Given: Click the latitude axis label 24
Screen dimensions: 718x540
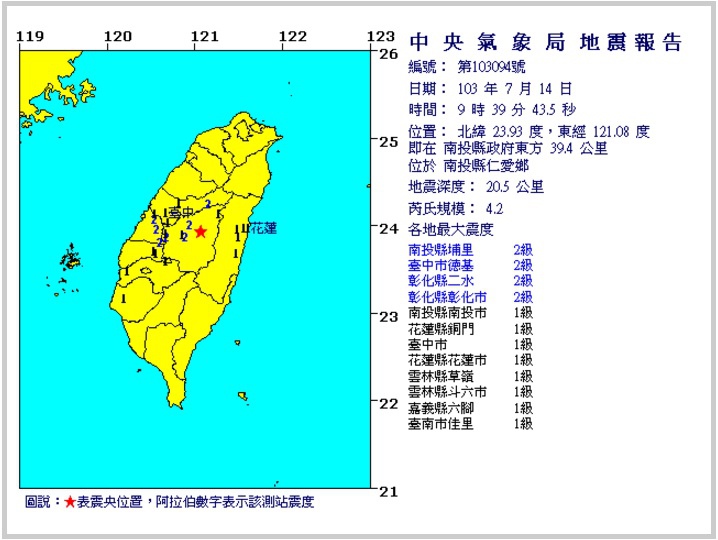Looking at the screenshot, I should (389, 229).
